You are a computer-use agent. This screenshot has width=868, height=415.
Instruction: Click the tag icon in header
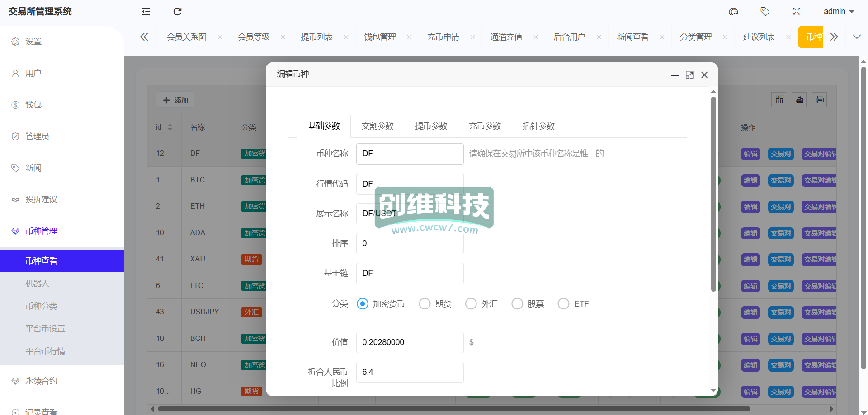[x=765, y=12]
